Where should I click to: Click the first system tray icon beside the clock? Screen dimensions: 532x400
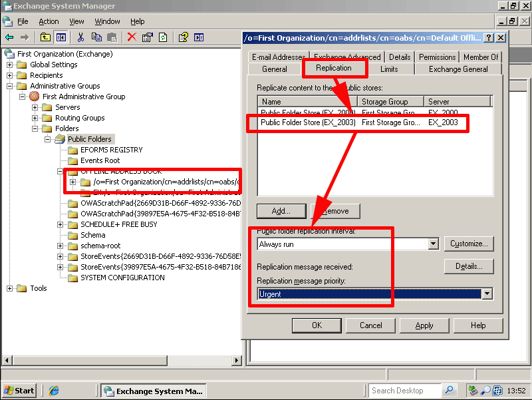click(x=473, y=391)
